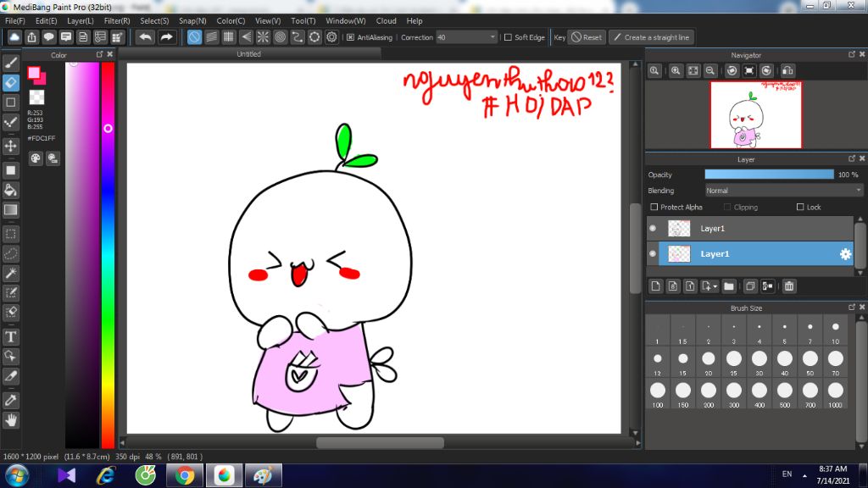
Task: Toggle the AntiAliasing checkbox
Action: (x=350, y=37)
